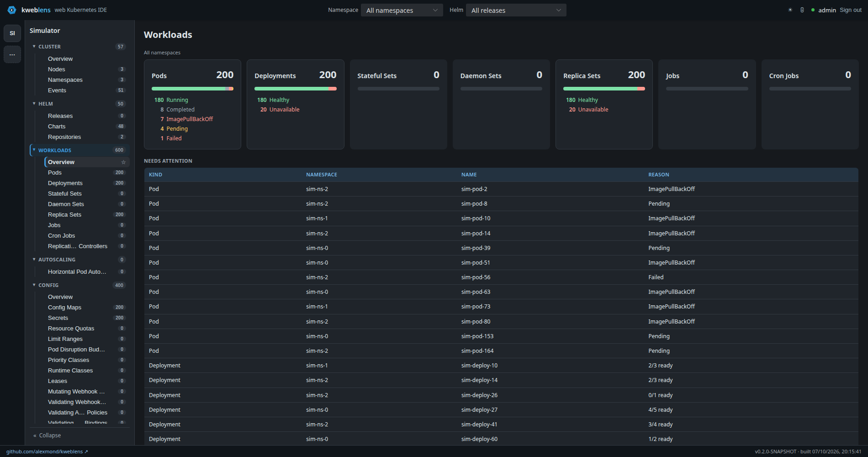The width and height of the screenshot is (868, 457).
Task: Click the Replica Sets card progress bar
Action: click(604, 89)
